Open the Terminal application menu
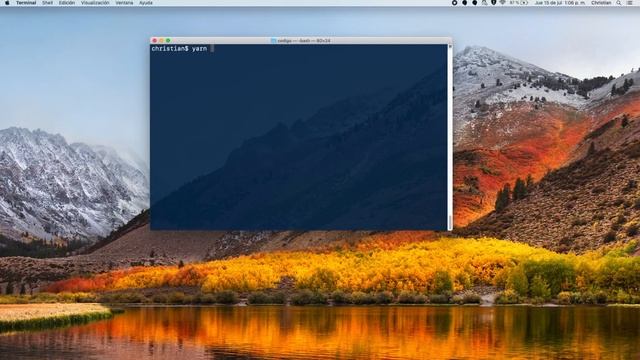Image resolution: width=640 pixels, height=360 pixels. [26, 3]
